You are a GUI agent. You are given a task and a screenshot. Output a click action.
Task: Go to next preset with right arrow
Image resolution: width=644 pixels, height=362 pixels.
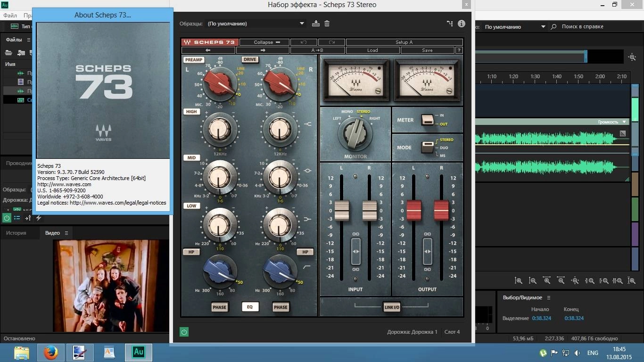(263, 50)
